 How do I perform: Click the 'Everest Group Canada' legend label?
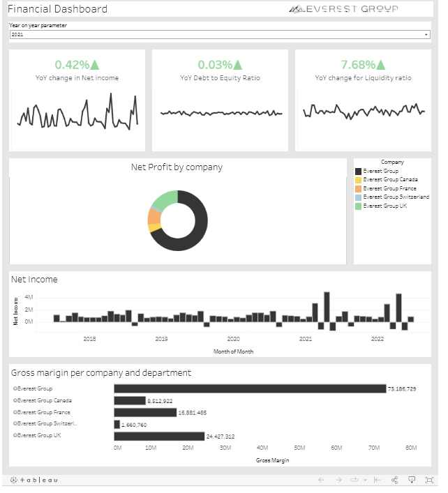pos(390,180)
